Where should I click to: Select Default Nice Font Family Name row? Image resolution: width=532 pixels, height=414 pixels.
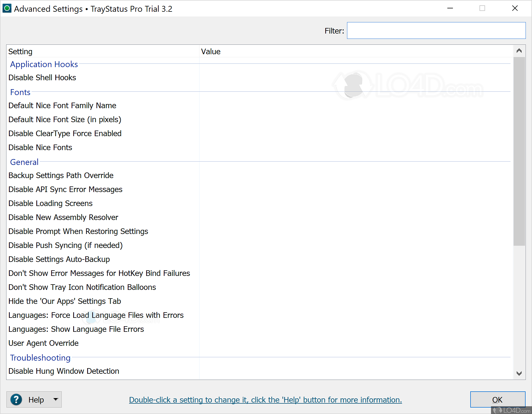point(62,105)
